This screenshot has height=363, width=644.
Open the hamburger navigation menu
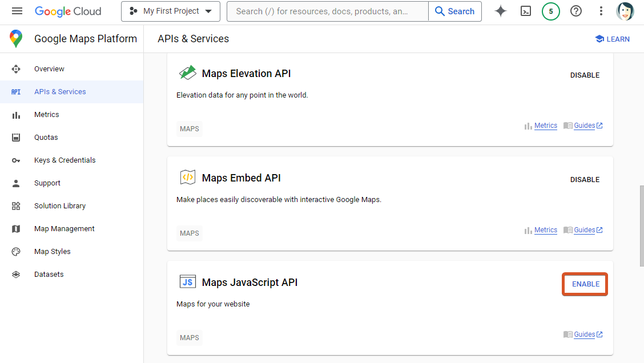click(17, 11)
